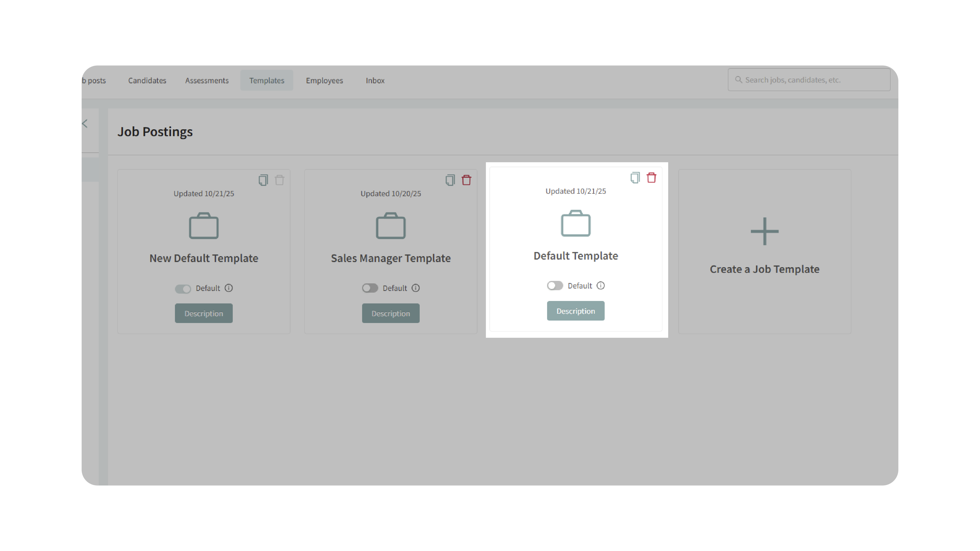This screenshot has height=551, width=980.
Task: Toggle Default switch on New Default Template
Action: point(183,289)
